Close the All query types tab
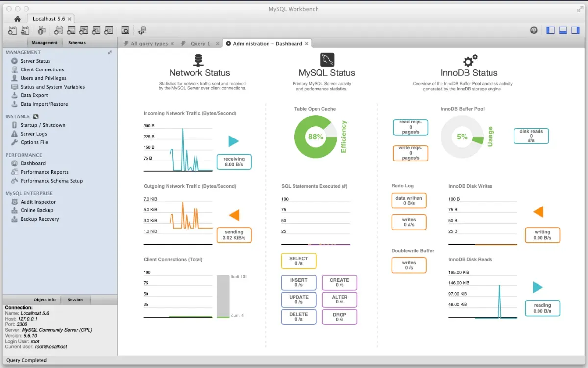This screenshot has width=588, height=368. pyautogui.click(x=172, y=44)
